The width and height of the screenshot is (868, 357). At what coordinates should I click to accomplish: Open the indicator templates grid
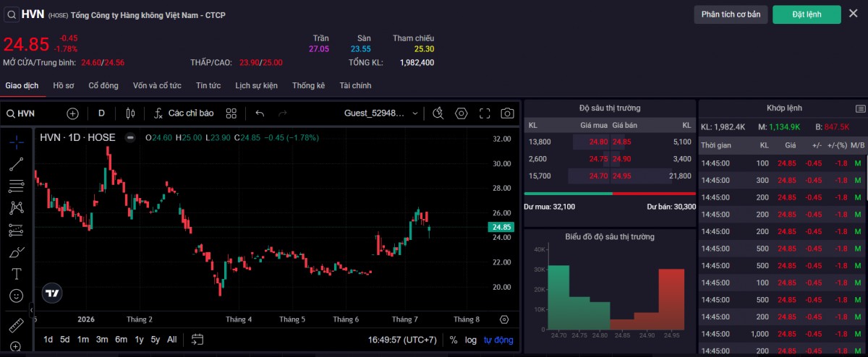tap(231, 113)
